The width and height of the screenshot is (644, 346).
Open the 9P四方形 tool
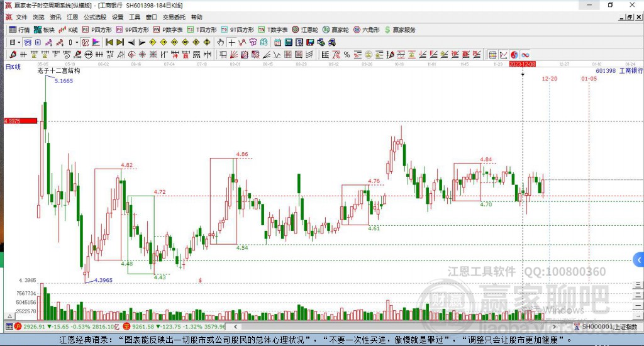coord(133,30)
